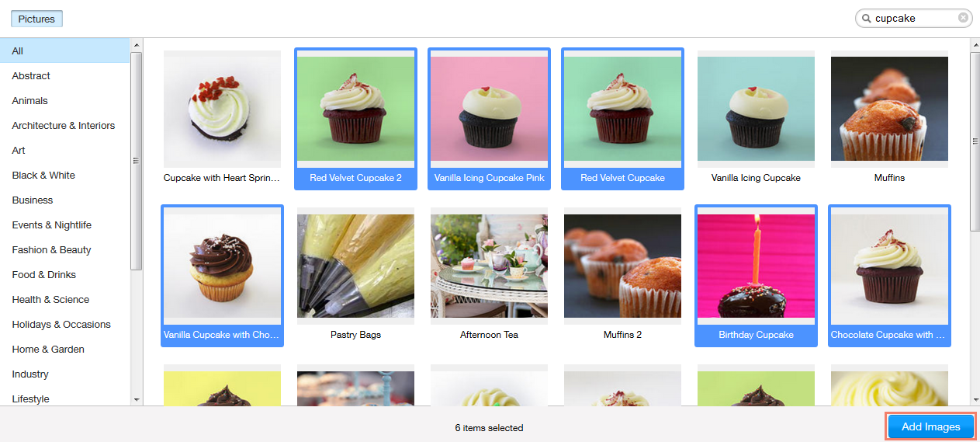Click the image grid scroll up arrow
Image resolution: width=980 pixels, height=442 pixels.
pos(975,44)
